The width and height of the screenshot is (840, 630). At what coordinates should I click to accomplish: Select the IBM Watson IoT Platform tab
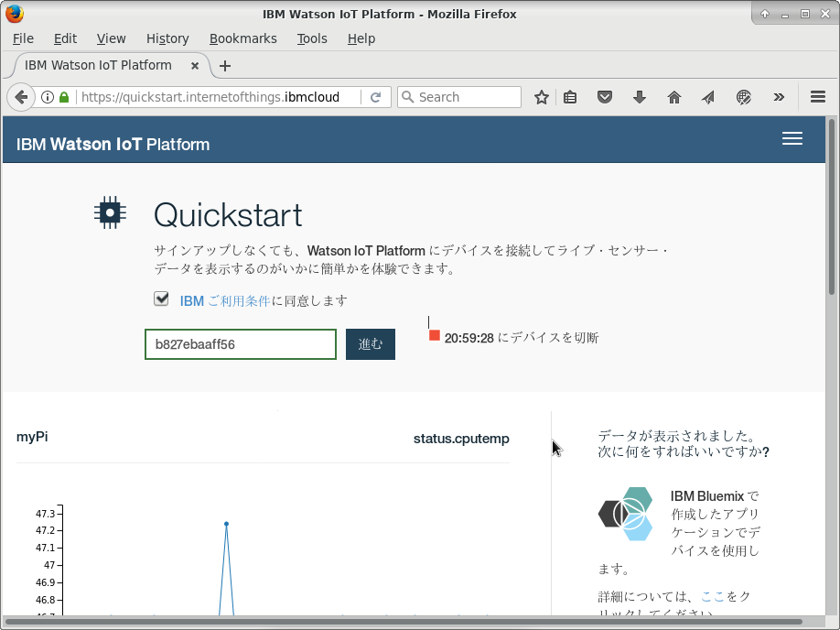point(101,65)
